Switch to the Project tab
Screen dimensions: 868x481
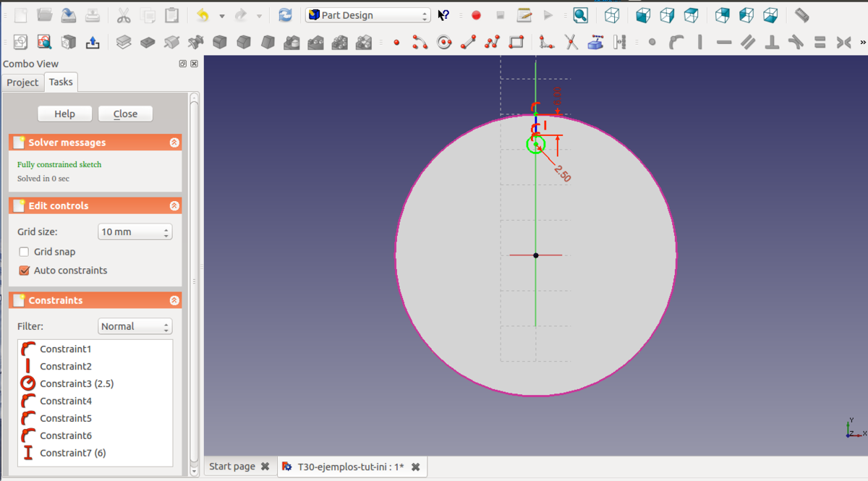pos(22,82)
